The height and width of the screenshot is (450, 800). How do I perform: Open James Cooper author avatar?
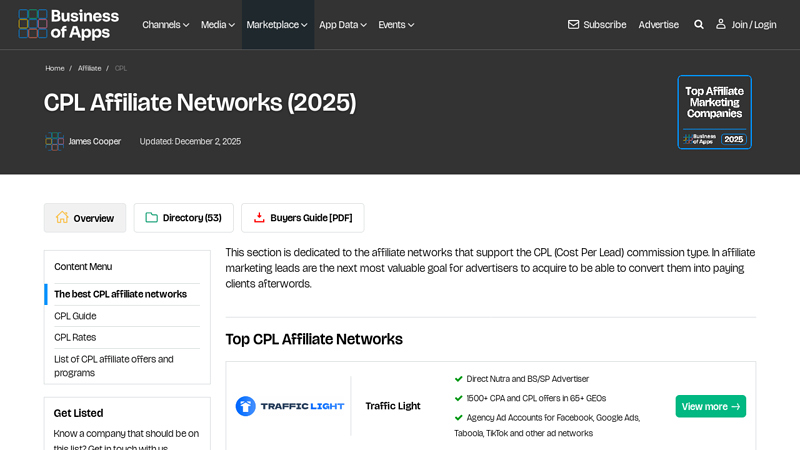(x=54, y=141)
